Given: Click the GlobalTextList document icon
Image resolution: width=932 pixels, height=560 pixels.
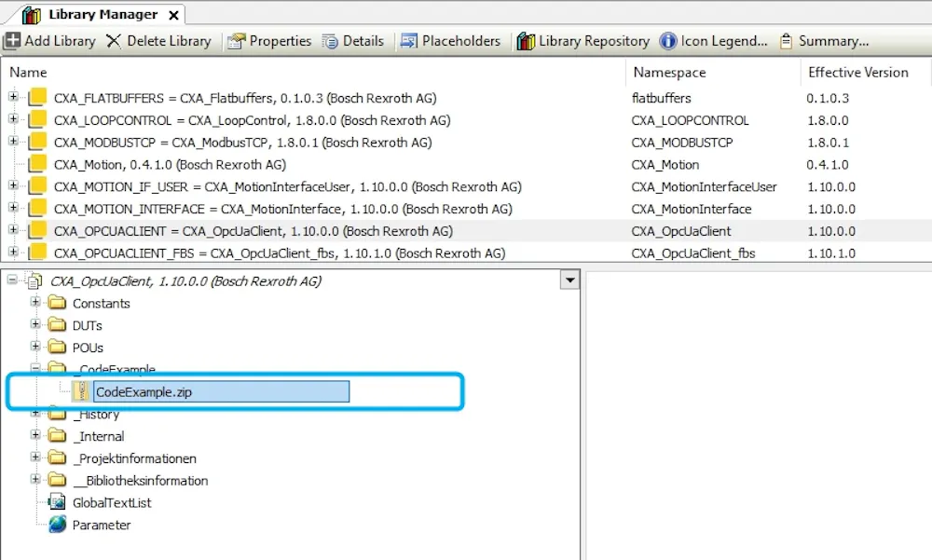Looking at the screenshot, I should (57, 502).
